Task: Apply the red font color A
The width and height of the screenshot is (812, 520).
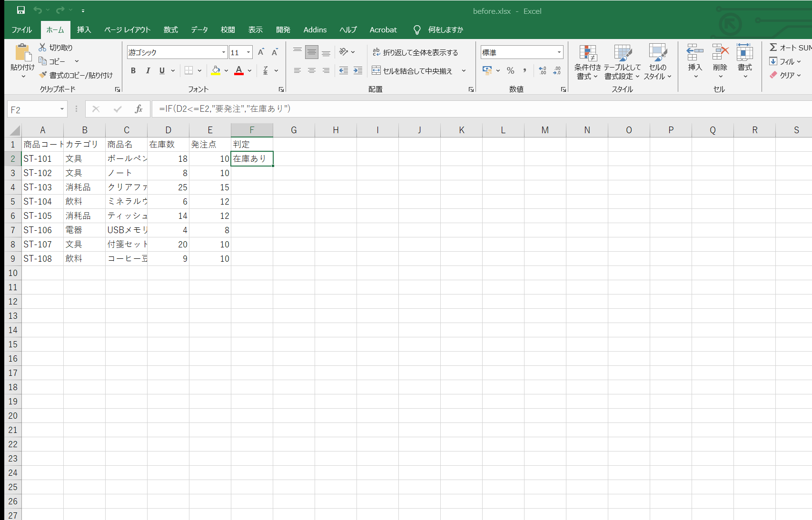Action: coord(239,70)
